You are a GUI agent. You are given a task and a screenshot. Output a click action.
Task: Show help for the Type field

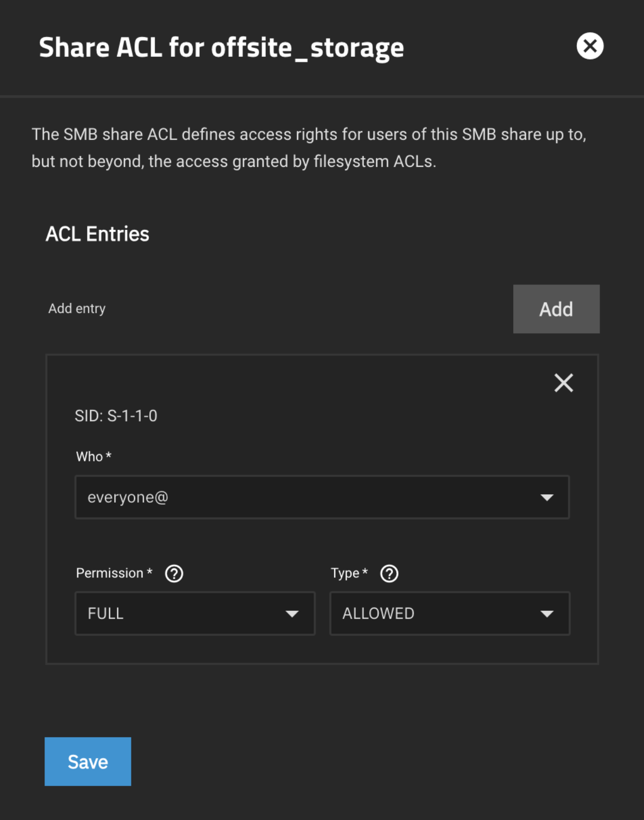(389, 574)
